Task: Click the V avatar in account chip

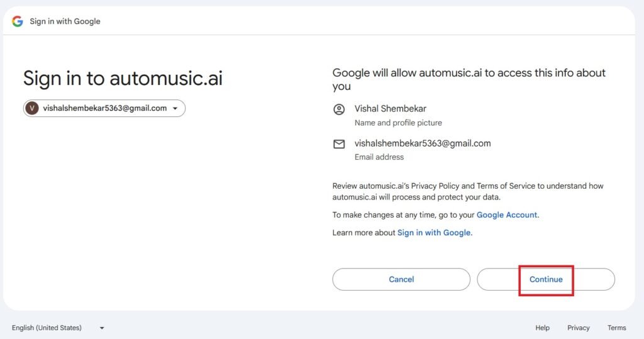Action: click(x=32, y=108)
